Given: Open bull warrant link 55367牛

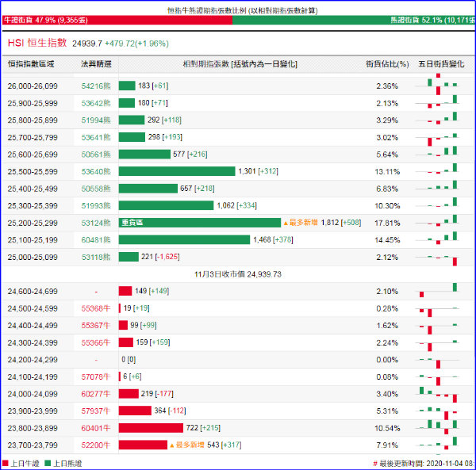Looking at the screenshot, I should click(96, 326).
